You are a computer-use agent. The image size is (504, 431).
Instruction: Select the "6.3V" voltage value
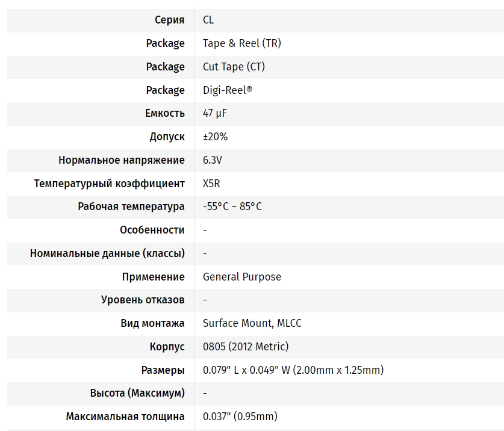[x=213, y=160]
